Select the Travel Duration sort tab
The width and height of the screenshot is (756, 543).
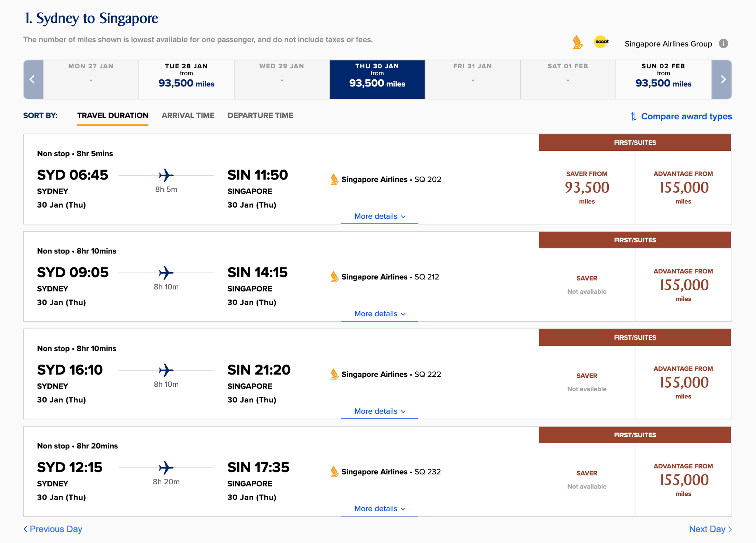pos(113,115)
